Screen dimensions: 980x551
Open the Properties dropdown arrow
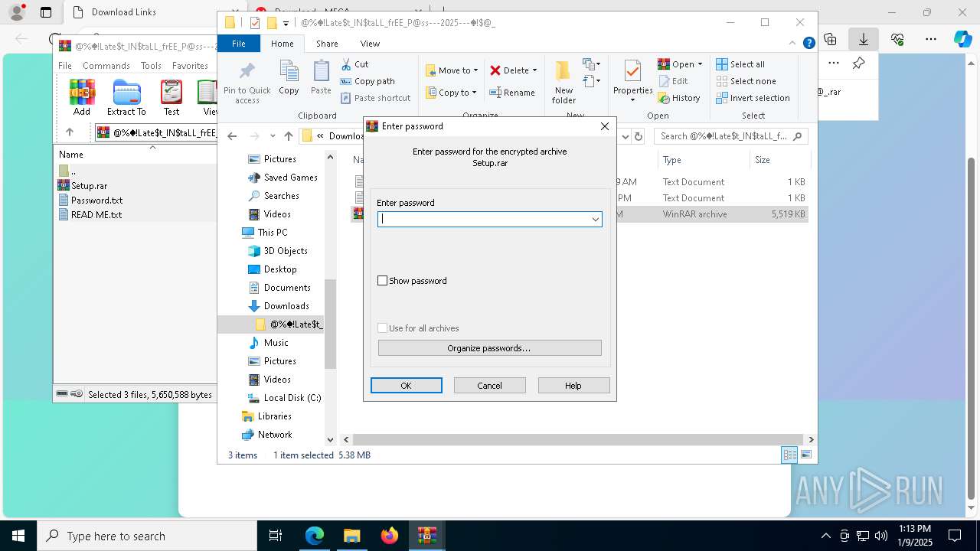(x=632, y=100)
